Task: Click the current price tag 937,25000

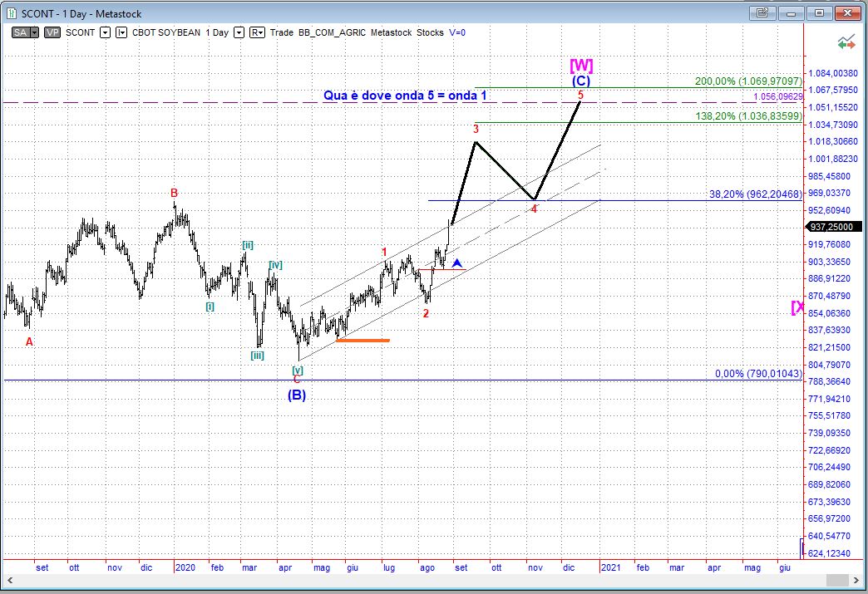Action: coord(835,227)
